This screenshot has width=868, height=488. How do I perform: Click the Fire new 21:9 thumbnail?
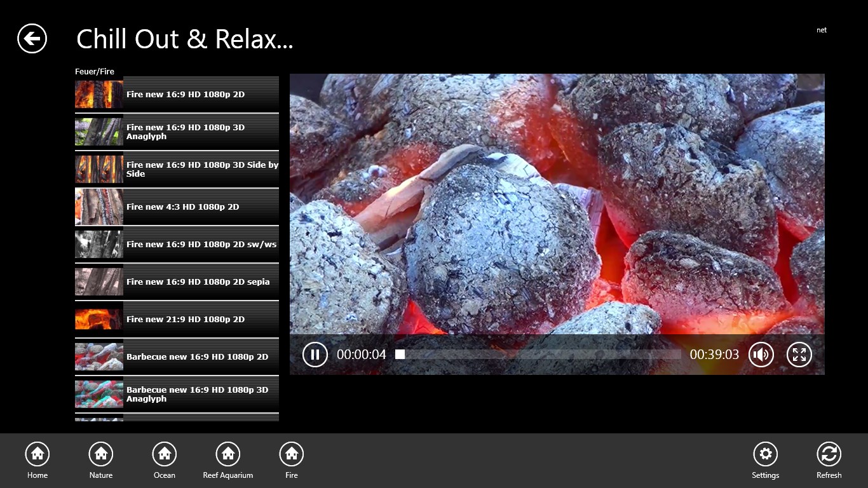pyautogui.click(x=99, y=319)
